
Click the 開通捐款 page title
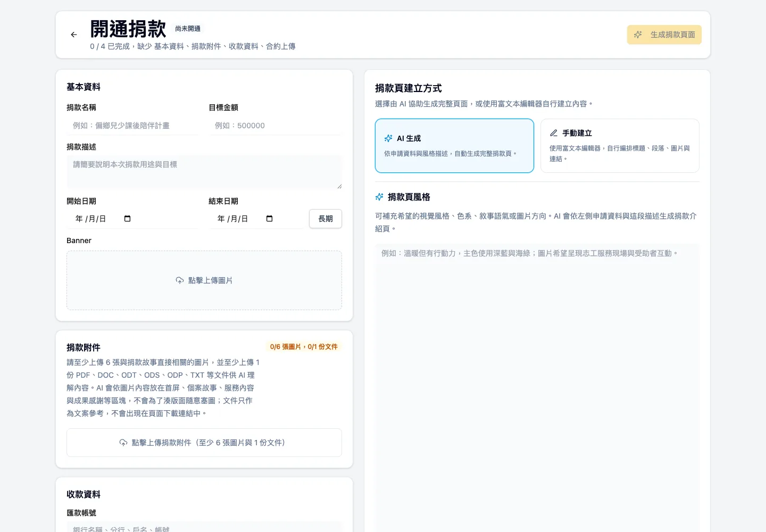point(128,29)
